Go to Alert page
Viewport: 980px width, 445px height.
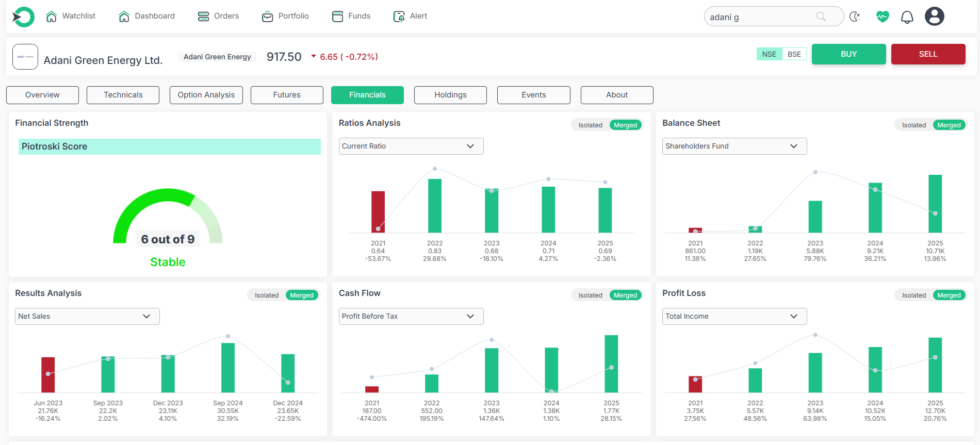[x=410, y=17]
